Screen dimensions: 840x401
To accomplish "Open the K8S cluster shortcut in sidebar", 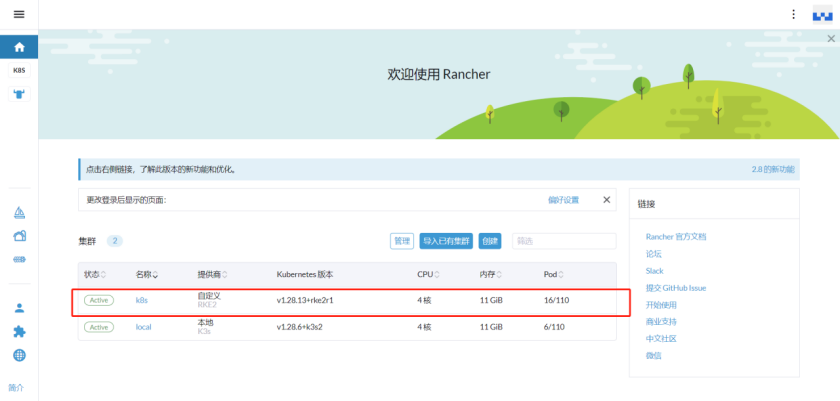I will (19, 70).
